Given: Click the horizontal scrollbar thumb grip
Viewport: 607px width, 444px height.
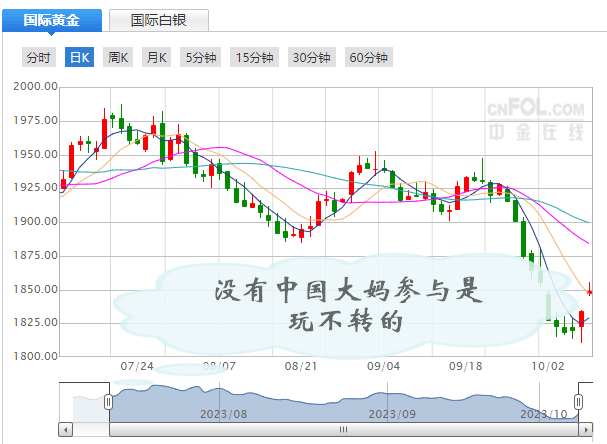Looking at the screenshot, I should pos(343,430).
